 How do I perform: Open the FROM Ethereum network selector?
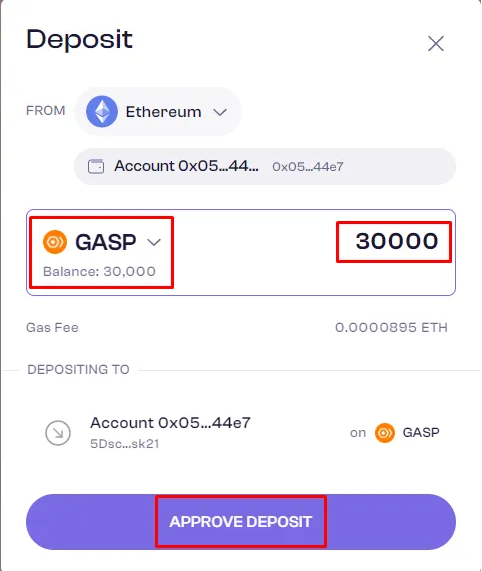(x=158, y=111)
